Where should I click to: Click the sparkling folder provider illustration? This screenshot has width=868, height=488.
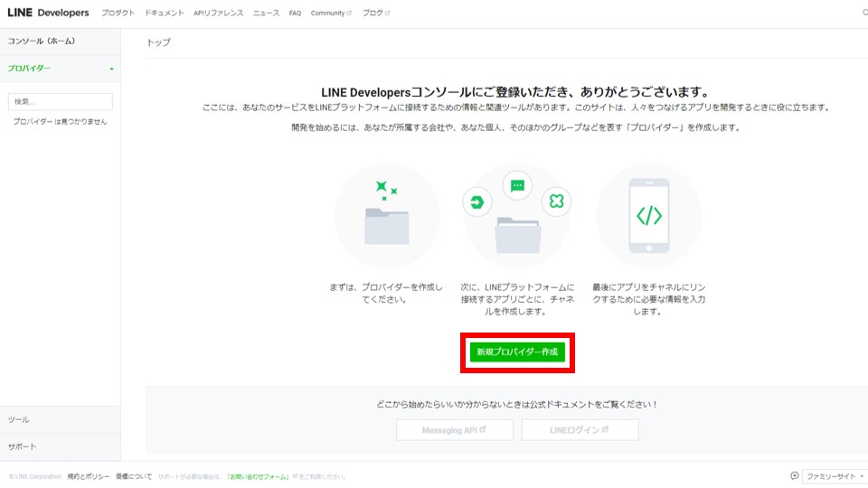387,216
